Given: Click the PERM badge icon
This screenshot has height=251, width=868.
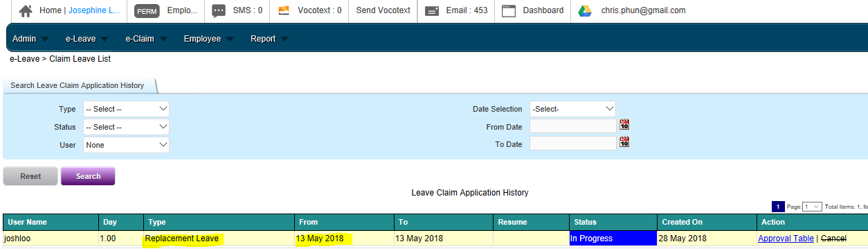Looking at the screenshot, I should coord(147,11).
